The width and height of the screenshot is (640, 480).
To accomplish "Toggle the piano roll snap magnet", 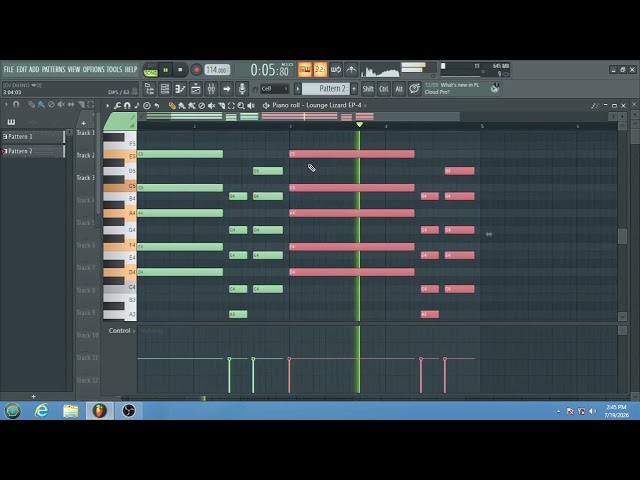I will (x=127, y=106).
